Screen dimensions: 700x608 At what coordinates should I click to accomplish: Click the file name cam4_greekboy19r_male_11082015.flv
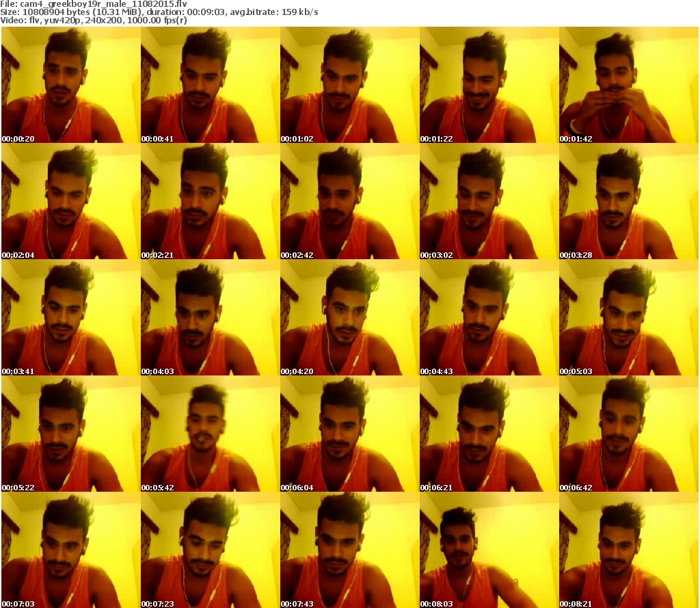click(x=103, y=4)
